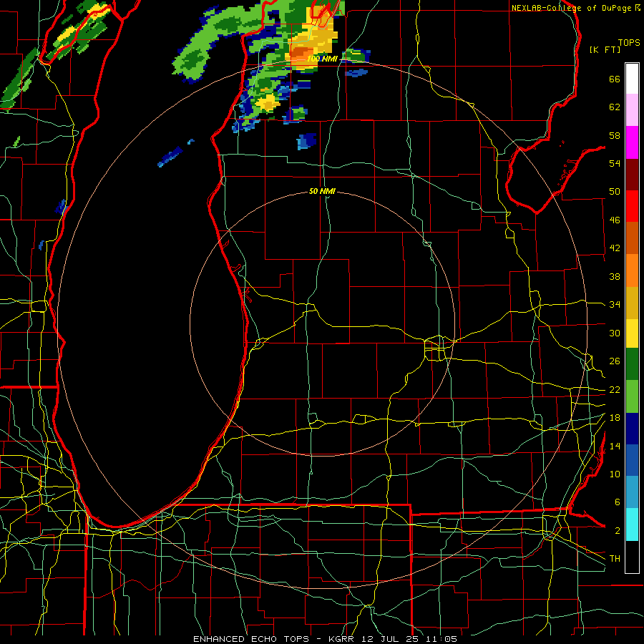Click the bright red legend swatch
Image resolution: width=644 pixels, height=644 pixels.
(632, 206)
